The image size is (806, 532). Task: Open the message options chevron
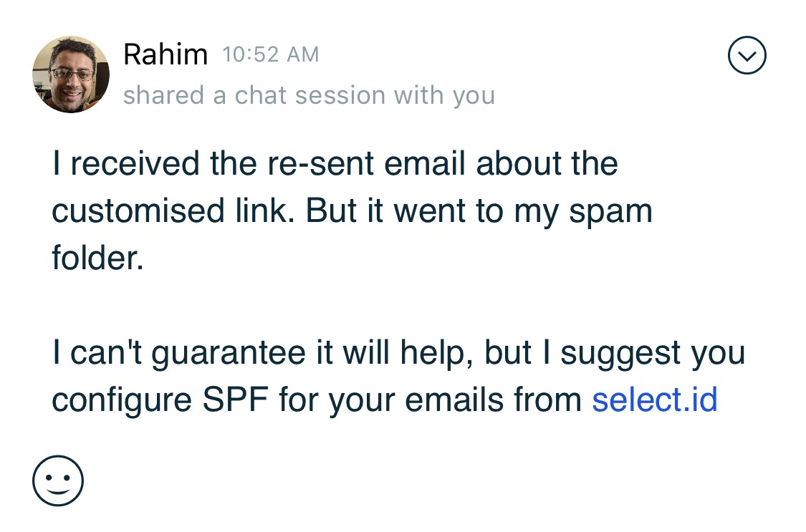[x=747, y=56]
